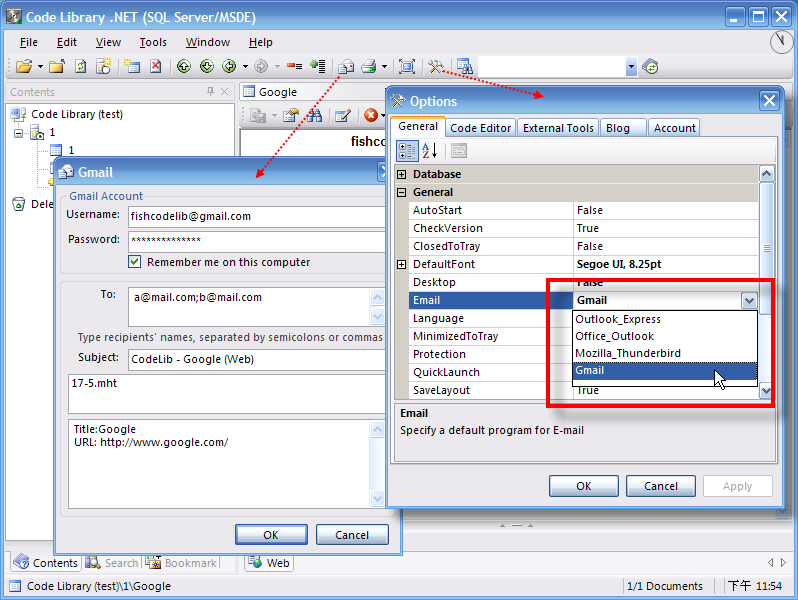The image size is (798, 600).
Task: Click the edit pencil icon in Google tab
Action: 343,116
